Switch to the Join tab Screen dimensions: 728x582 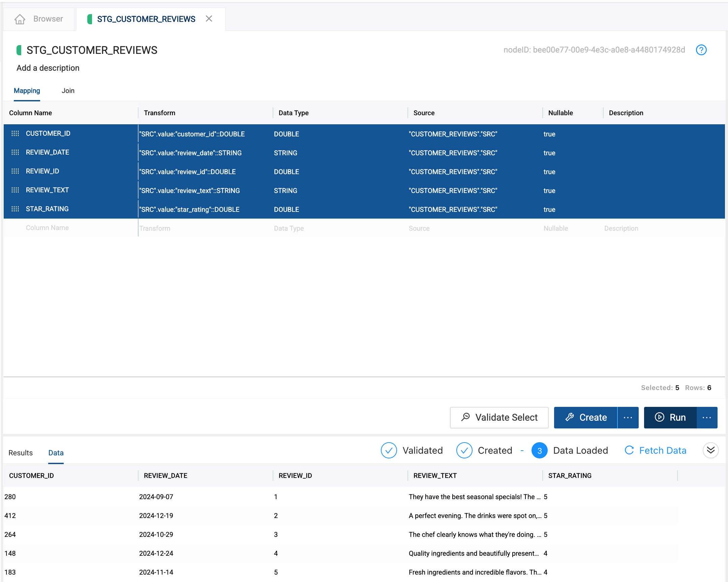68,91
